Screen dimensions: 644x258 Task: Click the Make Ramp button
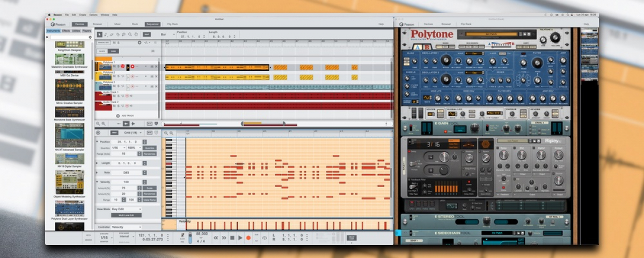(150, 200)
